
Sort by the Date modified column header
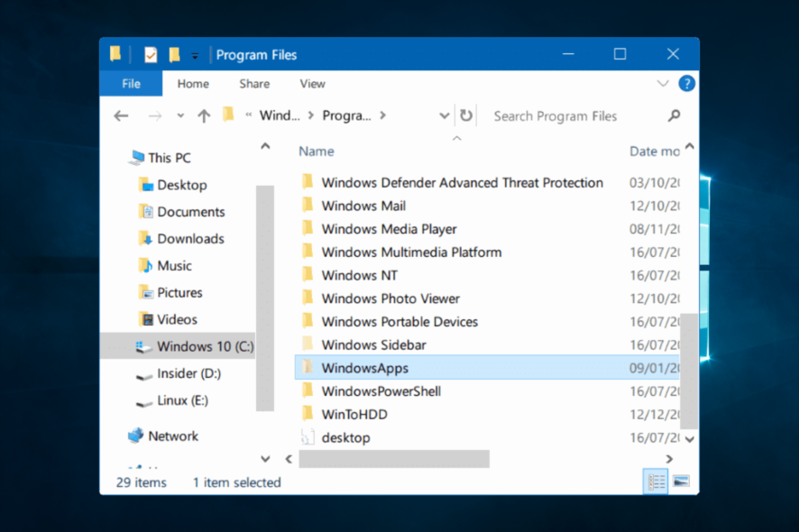point(655,151)
